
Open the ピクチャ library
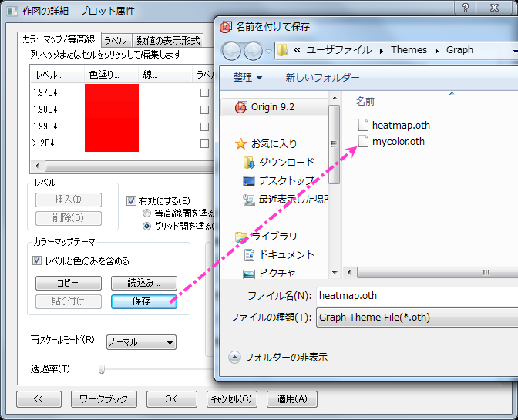[269, 274]
